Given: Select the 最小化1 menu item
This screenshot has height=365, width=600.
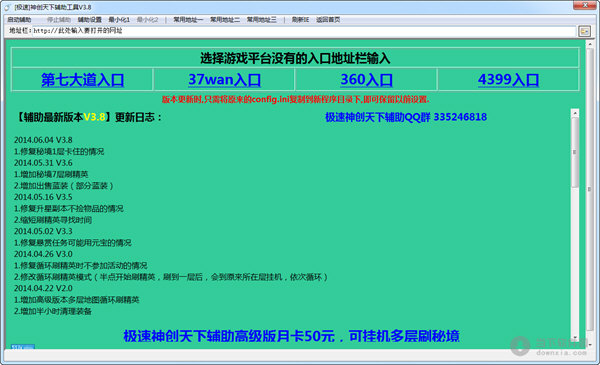Looking at the screenshot, I should (x=119, y=20).
